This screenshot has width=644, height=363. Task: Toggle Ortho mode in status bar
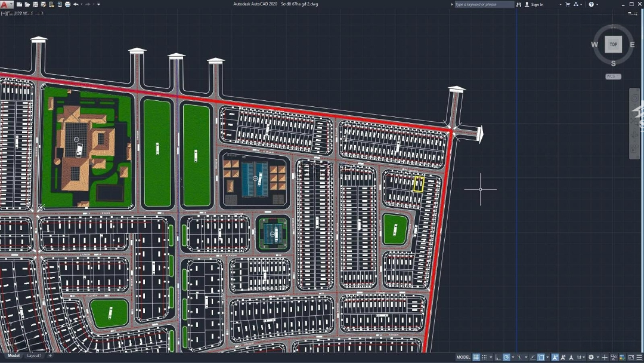point(497,357)
